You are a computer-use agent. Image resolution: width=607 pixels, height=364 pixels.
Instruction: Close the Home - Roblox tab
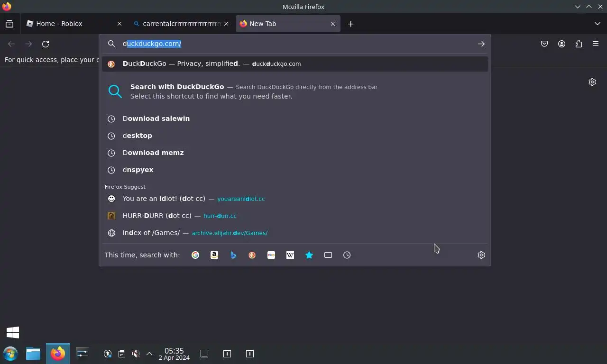[x=120, y=24]
